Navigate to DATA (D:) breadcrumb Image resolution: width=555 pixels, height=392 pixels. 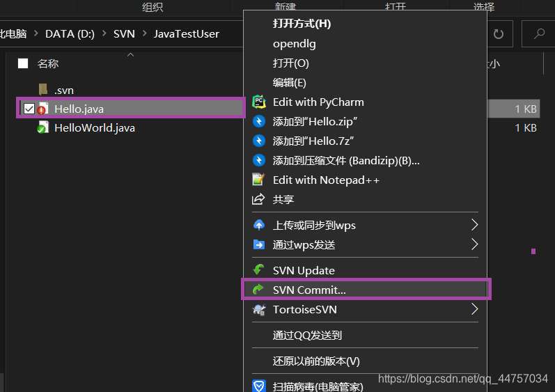tap(70, 34)
